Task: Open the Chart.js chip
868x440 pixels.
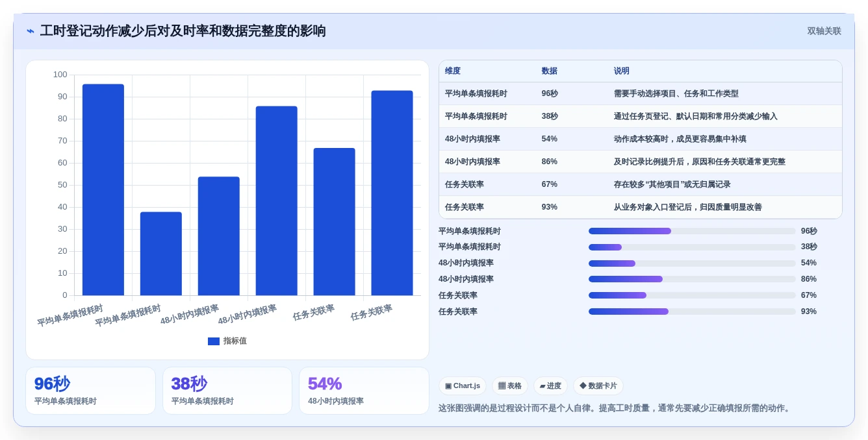Action: pyautogui.click(x=463, y=385)
